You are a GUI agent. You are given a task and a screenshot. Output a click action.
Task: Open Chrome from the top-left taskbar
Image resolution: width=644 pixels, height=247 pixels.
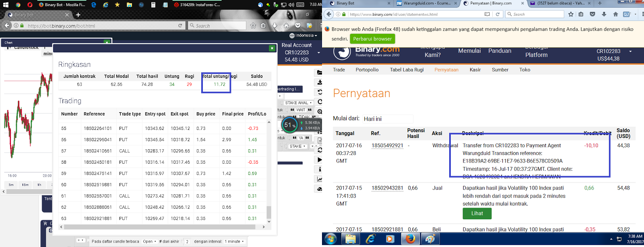coord(18,5)
